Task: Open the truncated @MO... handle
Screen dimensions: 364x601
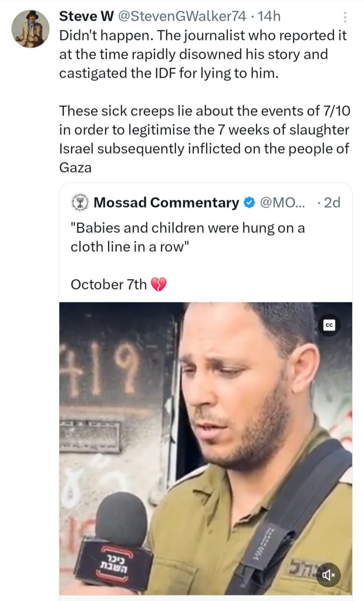Action: 282,203
